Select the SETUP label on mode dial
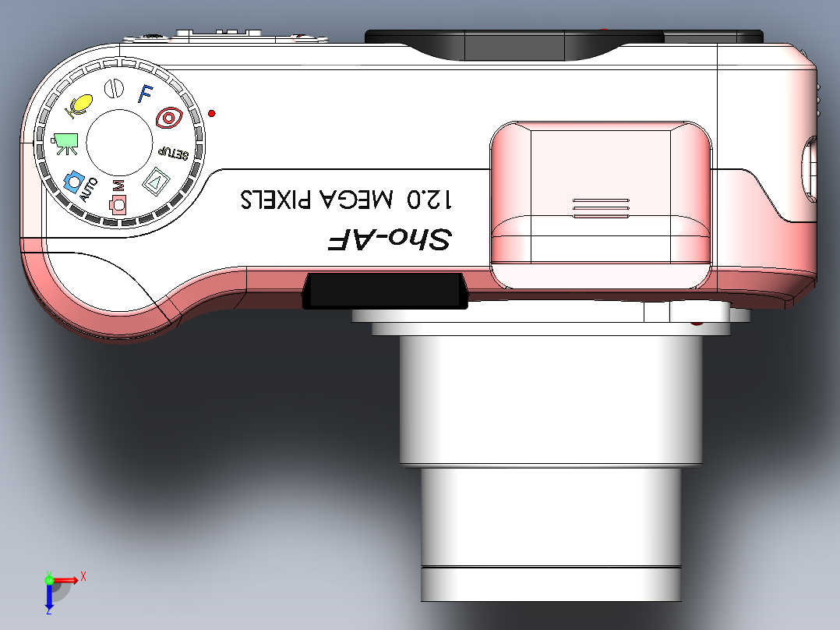Image resolution: width=840 pixels, height=630 pixels. click(174, 152)
